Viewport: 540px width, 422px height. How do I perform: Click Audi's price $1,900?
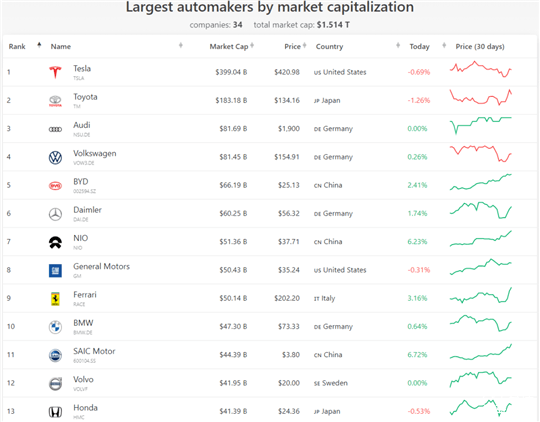pyautogui.click(x=289, y=129)
